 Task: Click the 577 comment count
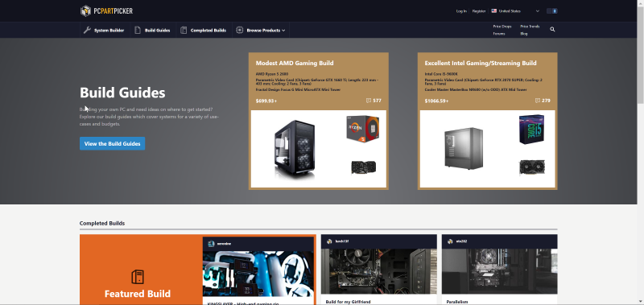(x=377, y=101)
